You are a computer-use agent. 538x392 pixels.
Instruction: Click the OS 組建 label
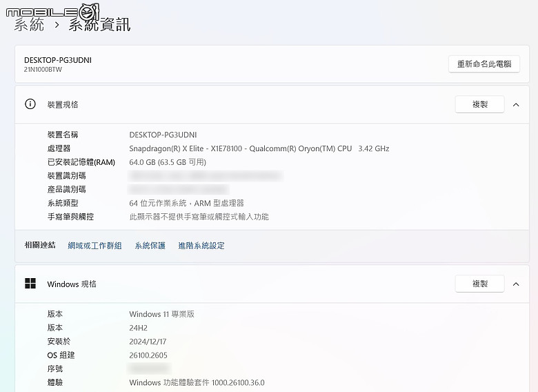(61, 355)
